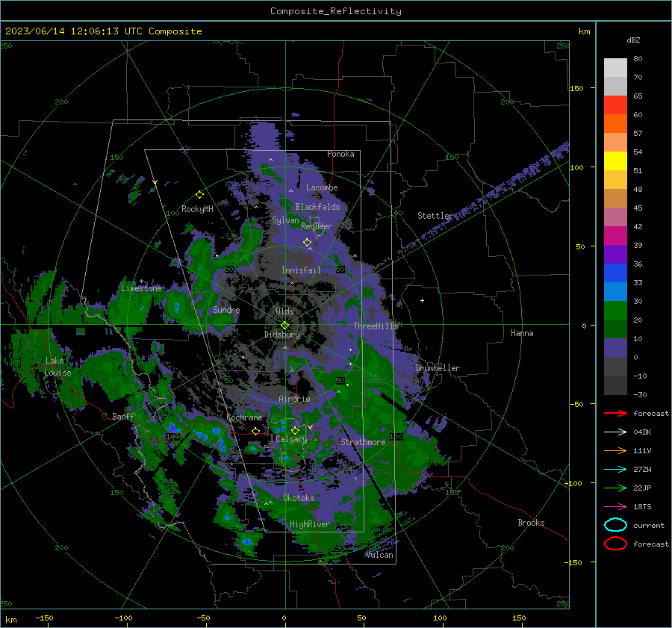Click the Sundre label on map
This screenshot has width=672, height=628.
tap(226, 310)
